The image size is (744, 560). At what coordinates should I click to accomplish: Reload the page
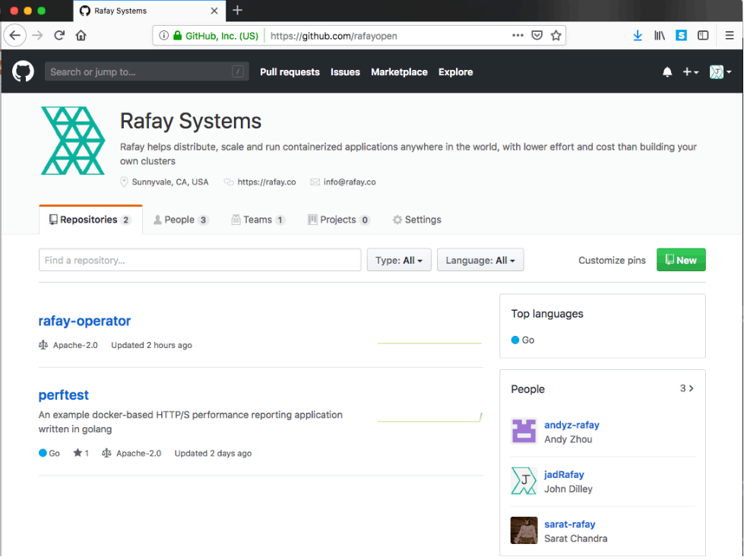[x=59, y=35]
